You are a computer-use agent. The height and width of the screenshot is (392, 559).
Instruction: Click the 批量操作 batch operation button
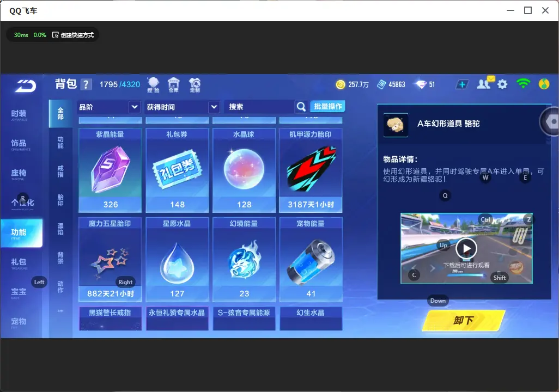coord(327,107)
